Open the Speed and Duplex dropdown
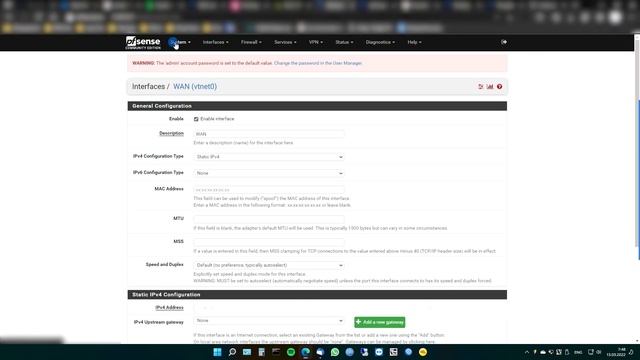The height and width of the screenshot is (360, 640). [269, 265]
